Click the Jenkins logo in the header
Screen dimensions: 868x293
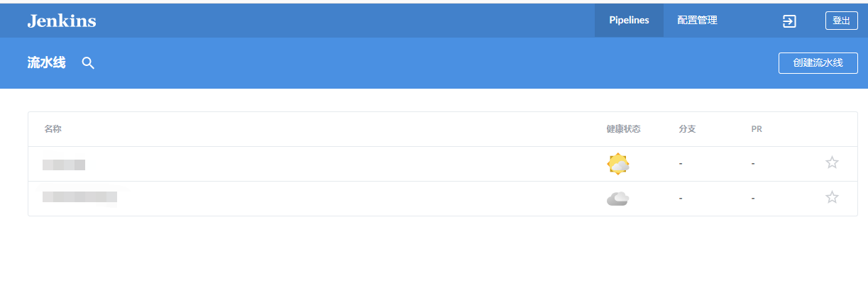click(62, 21)
